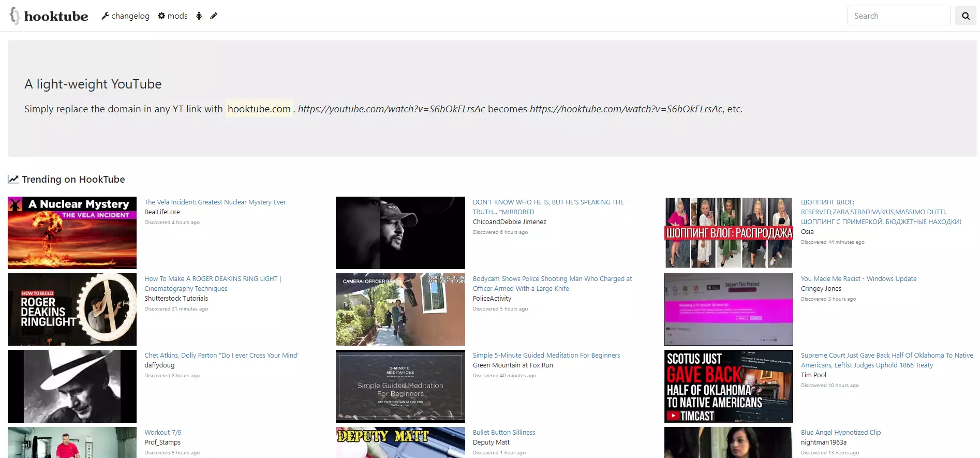980x458 pixels.
Task: Open 'The Vela Incident: Greatest Nuclear Mystery Ever' link
Action: [x=215, y=202]
